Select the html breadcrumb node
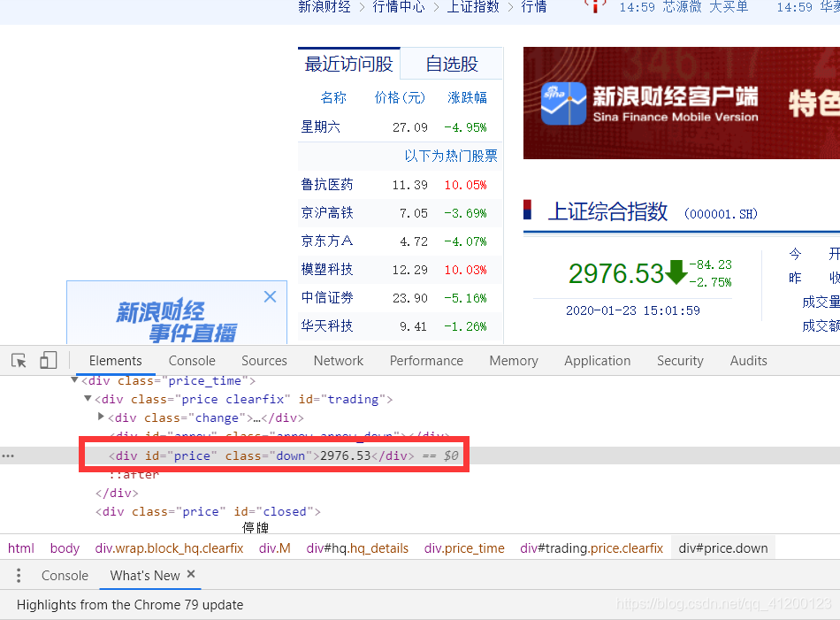This screenshot has height=620, width=840. point(21,548)
